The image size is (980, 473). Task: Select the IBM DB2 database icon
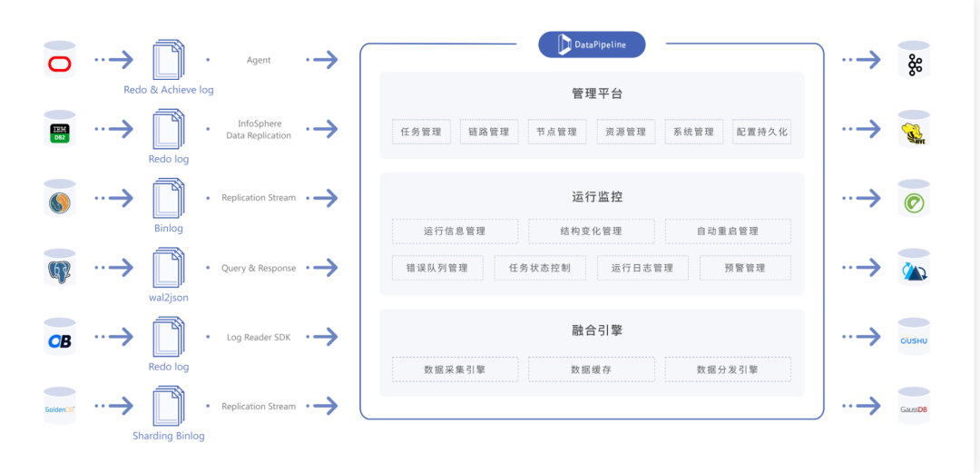click(59, 129)
